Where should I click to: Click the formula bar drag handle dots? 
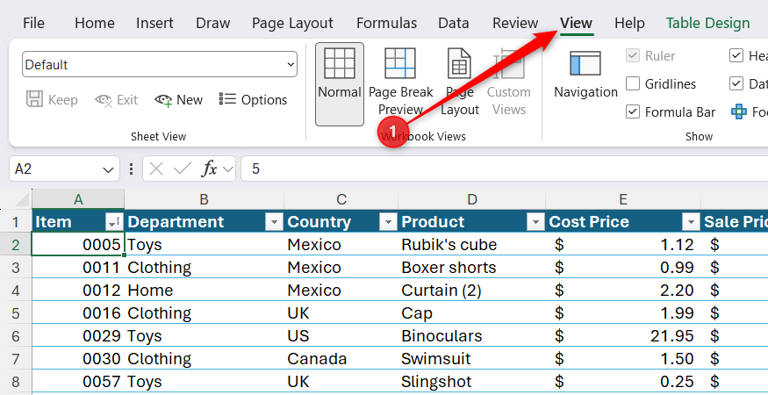coord(131,169)
